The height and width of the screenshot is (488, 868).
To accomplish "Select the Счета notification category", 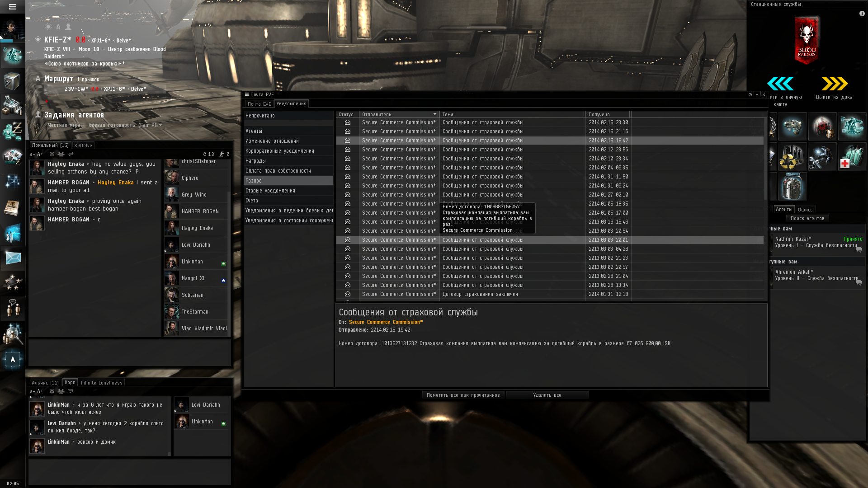I will (288, 201).
